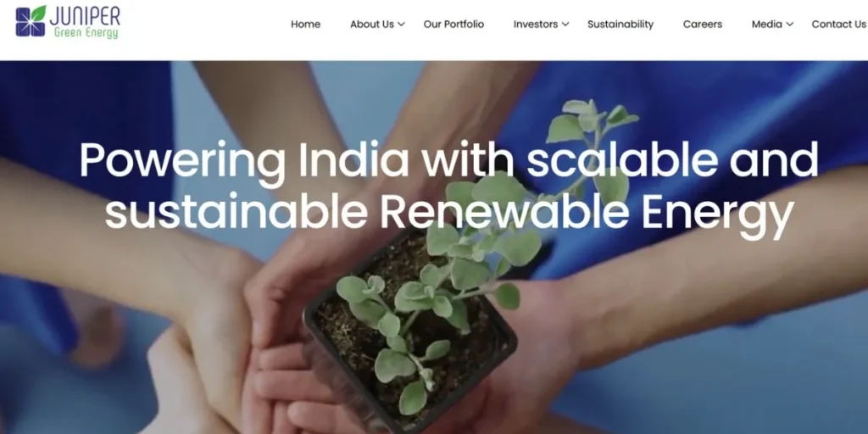
Task: Click the Green Energy tagline under the logo
Action: coord(86,33)
